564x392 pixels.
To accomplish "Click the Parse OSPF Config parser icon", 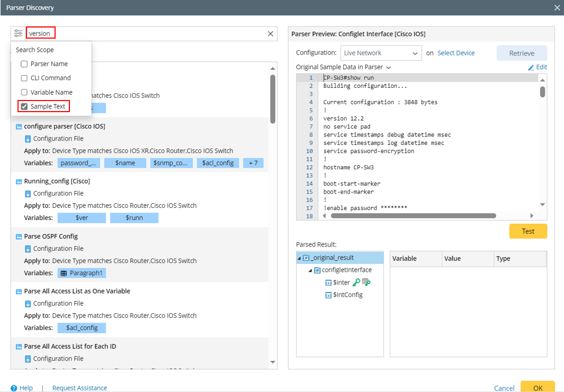I will click(x=19, y=236).
